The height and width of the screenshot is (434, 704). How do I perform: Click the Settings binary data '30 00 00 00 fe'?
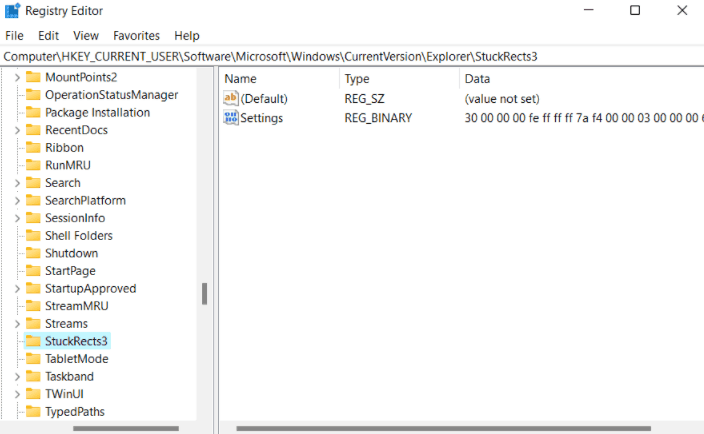point(502,118)
